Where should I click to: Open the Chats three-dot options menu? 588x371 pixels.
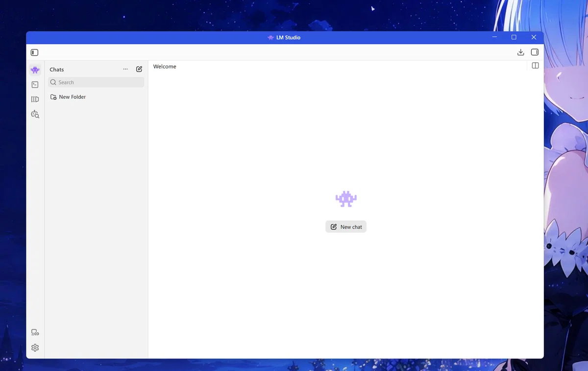pyautogui.click(x=125, y=70)
